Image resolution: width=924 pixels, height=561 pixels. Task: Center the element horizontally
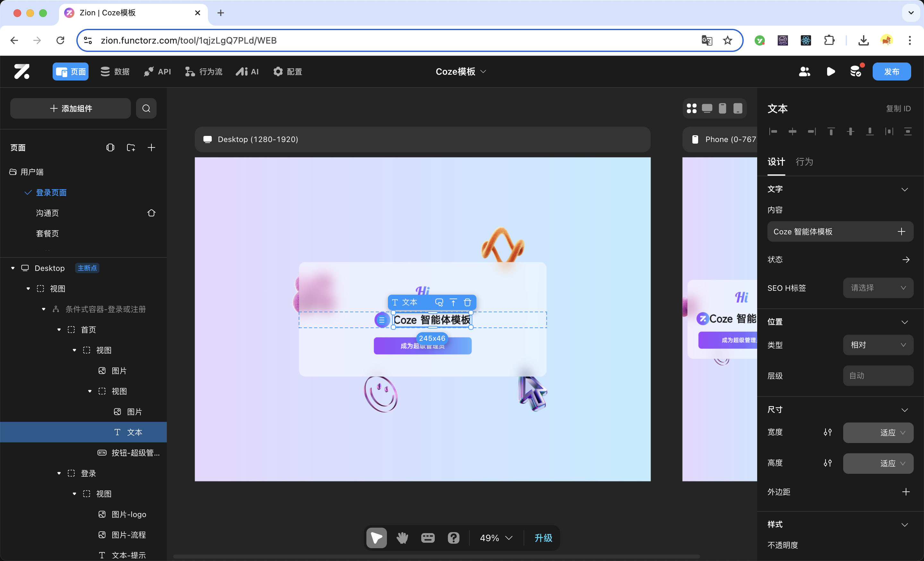click(792, 131)
